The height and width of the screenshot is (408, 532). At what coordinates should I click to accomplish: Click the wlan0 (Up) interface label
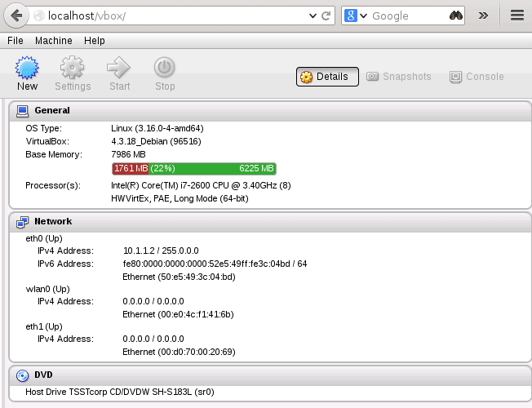[x=47, y=289]
